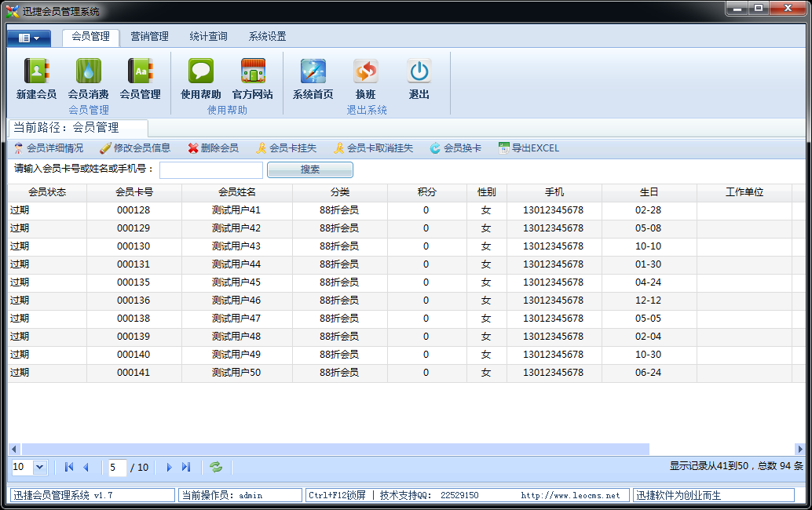Image resolution: width=812 pixels, height=510 pixels.
Task: Open 使用帮助 (Help) chat icon
Action: coord(200,71)
